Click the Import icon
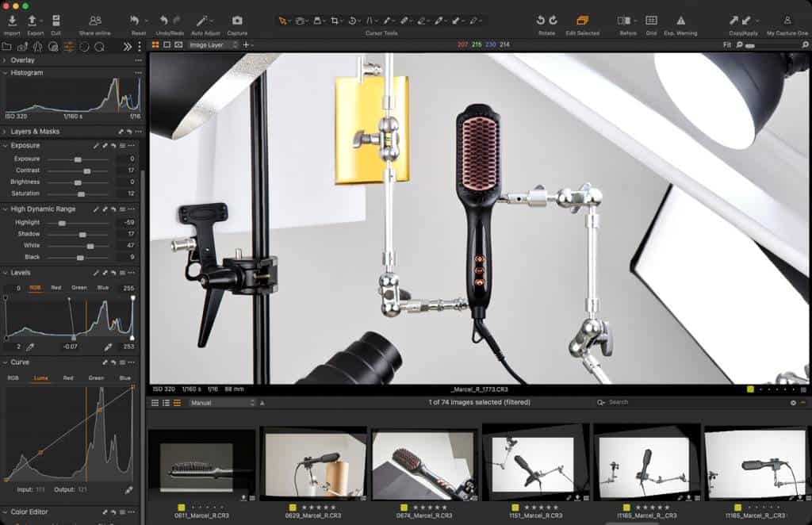 point(12,21)
